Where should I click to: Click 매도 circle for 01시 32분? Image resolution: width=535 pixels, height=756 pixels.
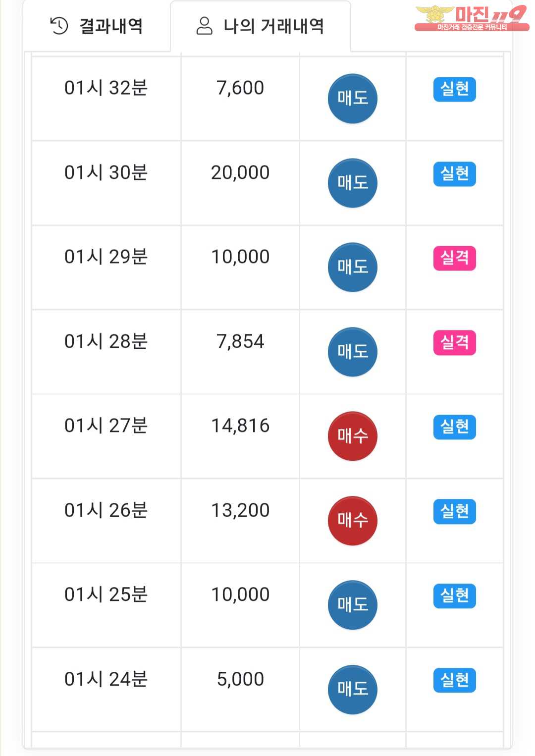353,99
